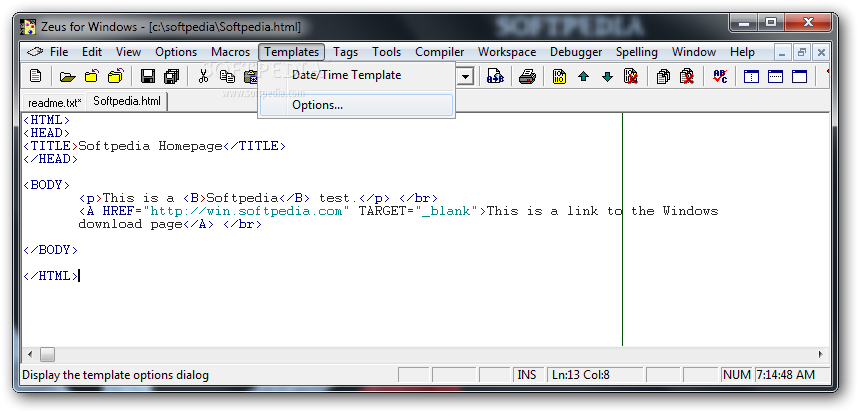
Task: Click the INS indicator in status bar
Action: 527,375
